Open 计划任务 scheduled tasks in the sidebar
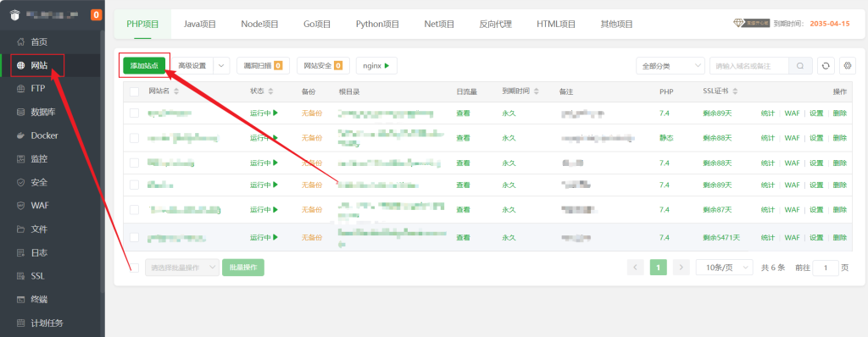The width and height of the screenshot is (868, 337). (47, 323)
